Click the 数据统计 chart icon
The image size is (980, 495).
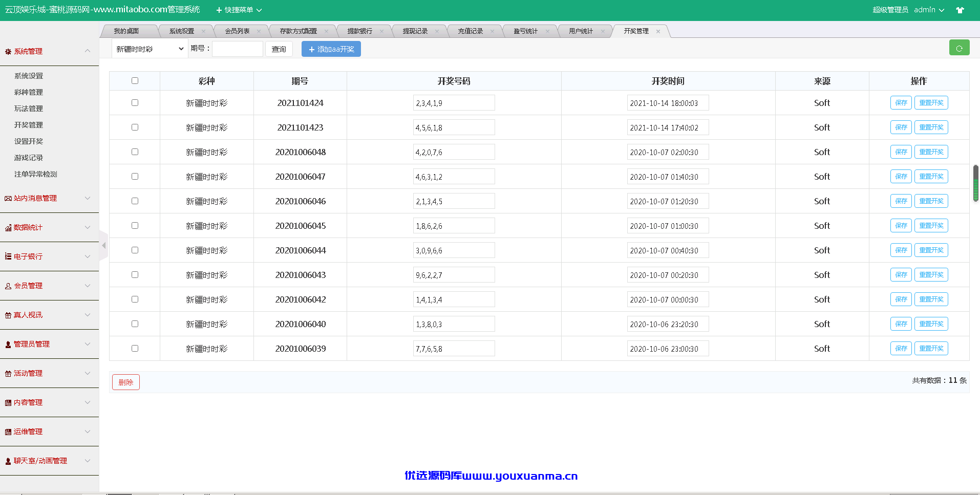pos(8,228)
